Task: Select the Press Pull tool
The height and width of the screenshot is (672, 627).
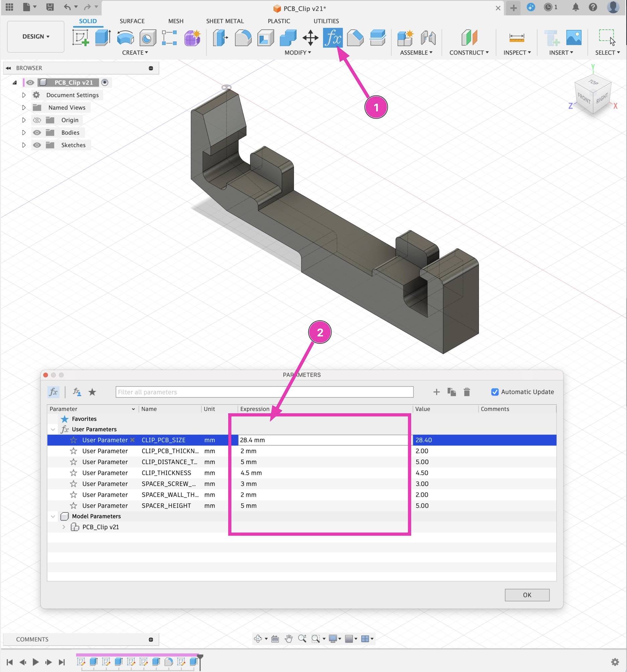Action: click(x=220, y=37)
